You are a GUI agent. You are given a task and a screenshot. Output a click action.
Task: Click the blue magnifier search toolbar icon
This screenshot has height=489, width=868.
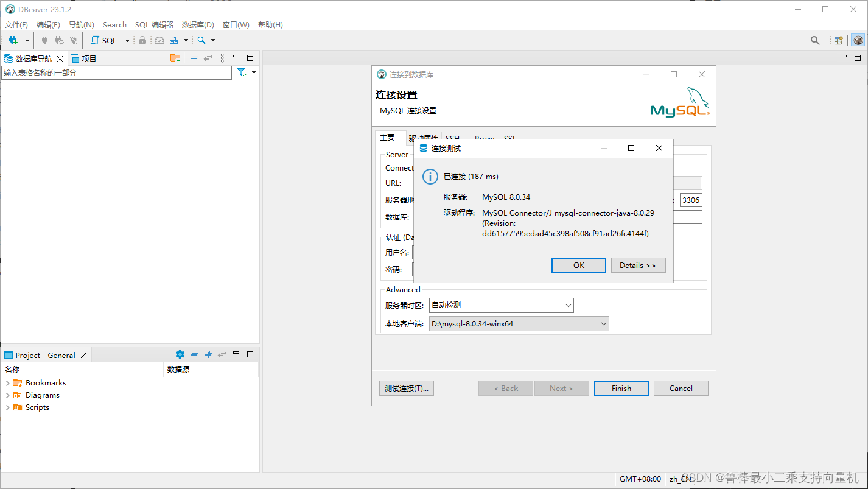coord(201,40)
